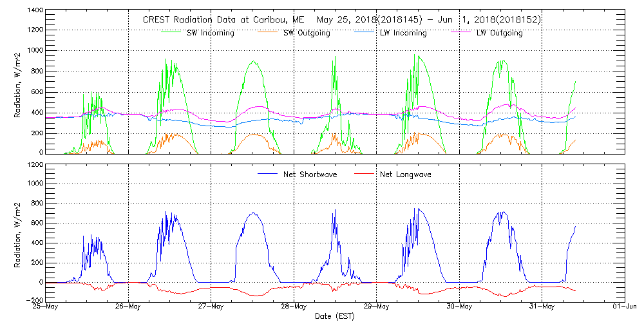Click the 26-May date tick label
Viewport: 644px width, 322px height.
129,307
